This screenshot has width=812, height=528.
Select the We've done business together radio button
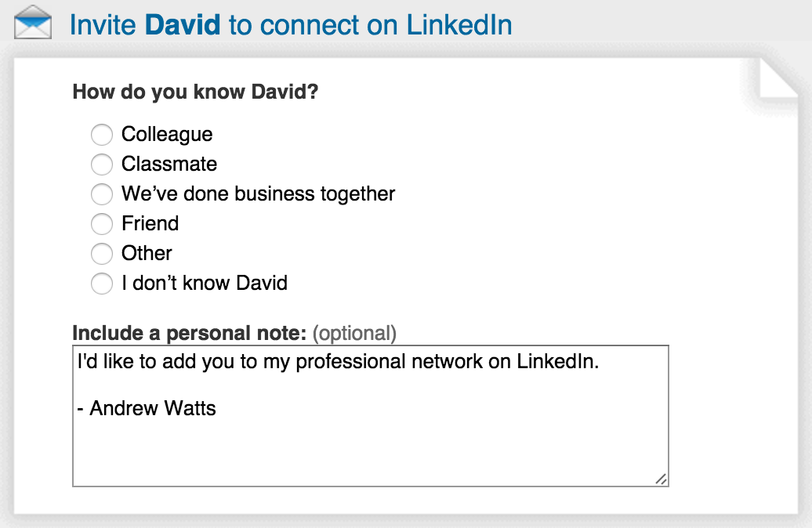pos(102,194)
